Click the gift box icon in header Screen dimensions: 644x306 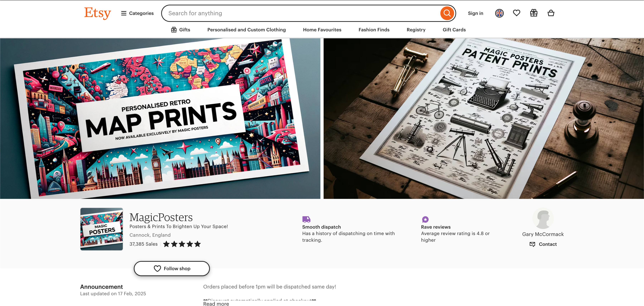[x=533, y=13]
